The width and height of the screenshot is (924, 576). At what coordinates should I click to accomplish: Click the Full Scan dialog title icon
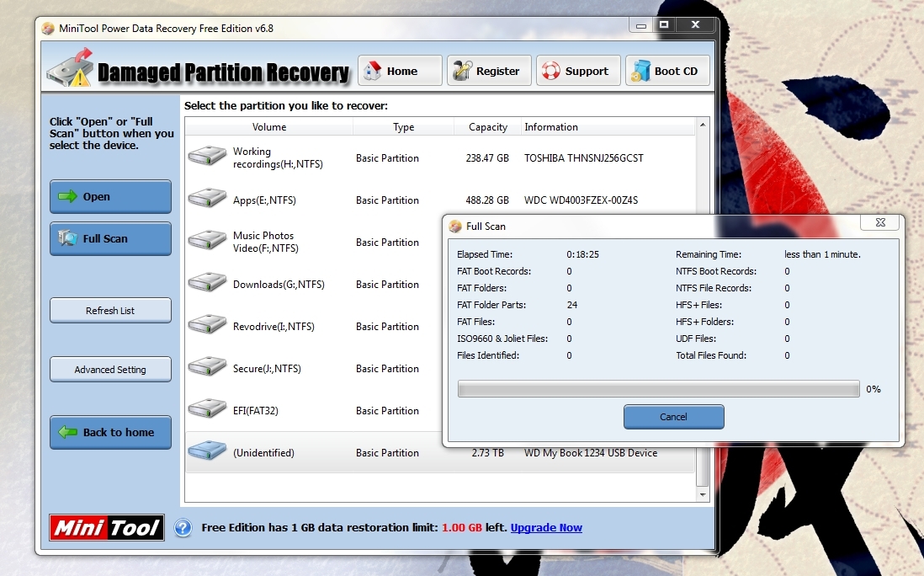[455, 227]
